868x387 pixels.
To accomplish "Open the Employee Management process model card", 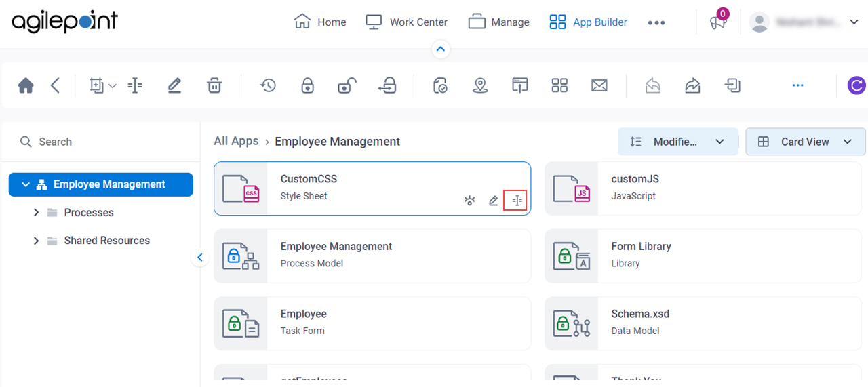I will pos(372,256).
